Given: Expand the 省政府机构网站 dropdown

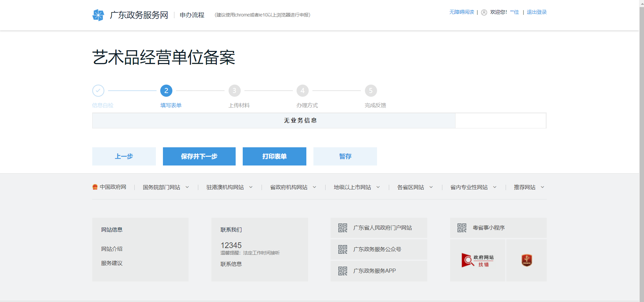Looking at the screenshot, I should coord(293,187).
